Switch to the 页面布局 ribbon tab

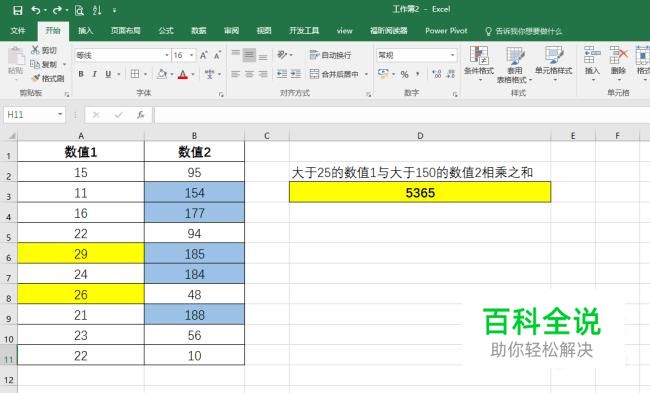[126, 31]
